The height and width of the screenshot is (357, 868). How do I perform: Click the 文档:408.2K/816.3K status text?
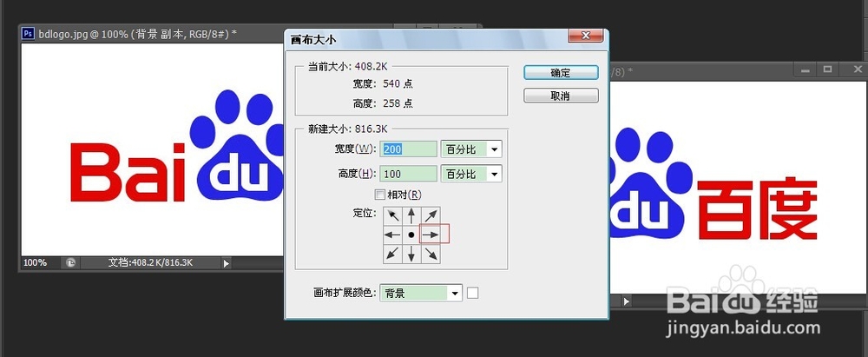click(150, 263)
